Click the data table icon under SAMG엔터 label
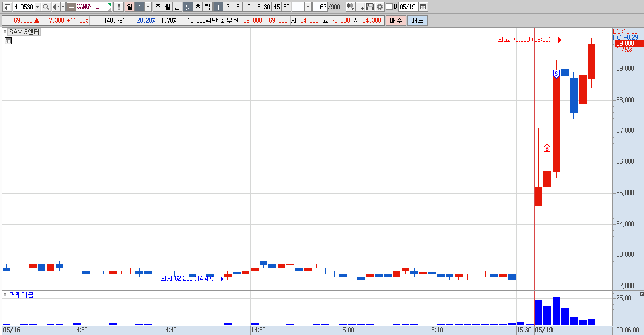644x335 pixels. [x=8, y=41]
